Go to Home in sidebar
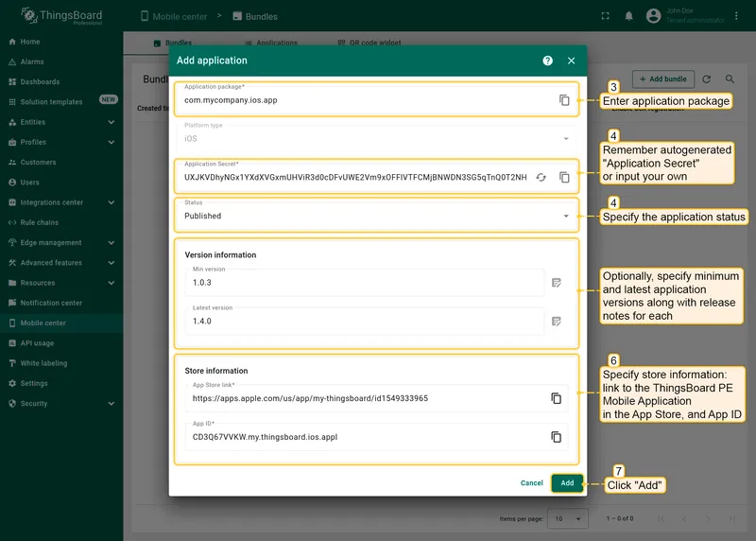The image size is (756, 541). [61, 42]
